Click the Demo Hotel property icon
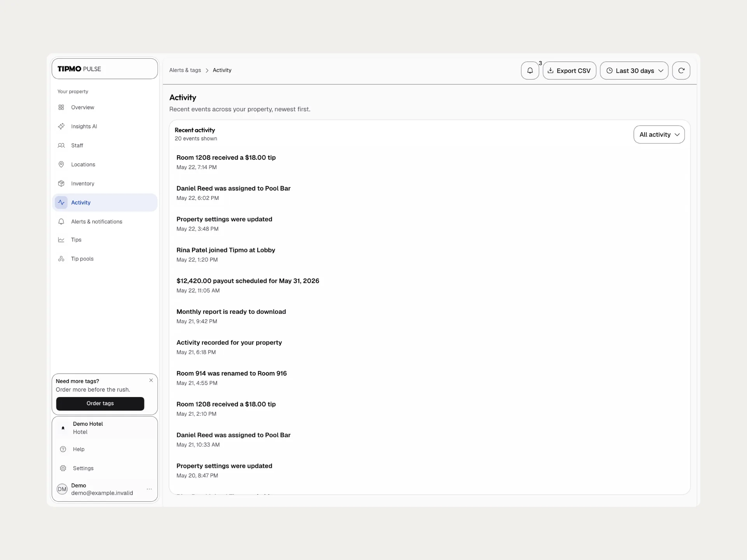The width and height of the screenshot is (747, 560). (63, 428)
